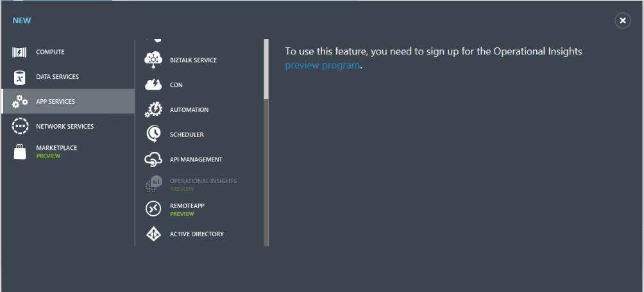Click the Compute server icon
The width and height of the screenshot is (644, 292).
click(20, 52)
